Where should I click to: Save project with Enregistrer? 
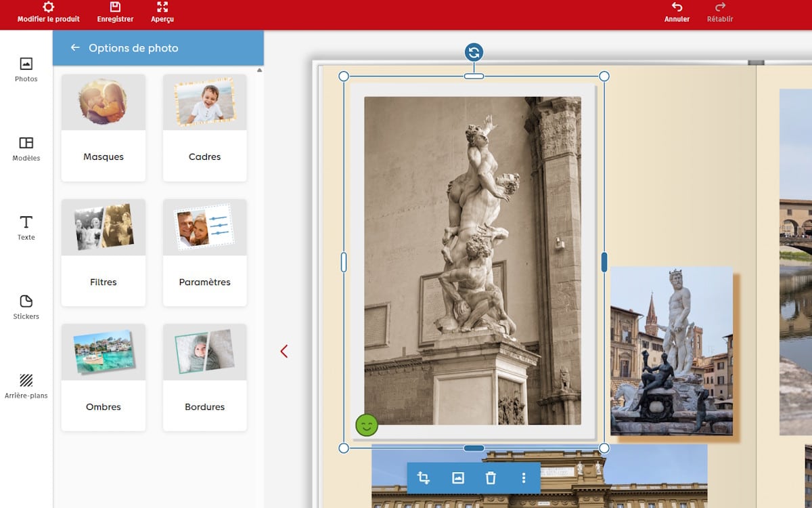(x=115, y=12)
